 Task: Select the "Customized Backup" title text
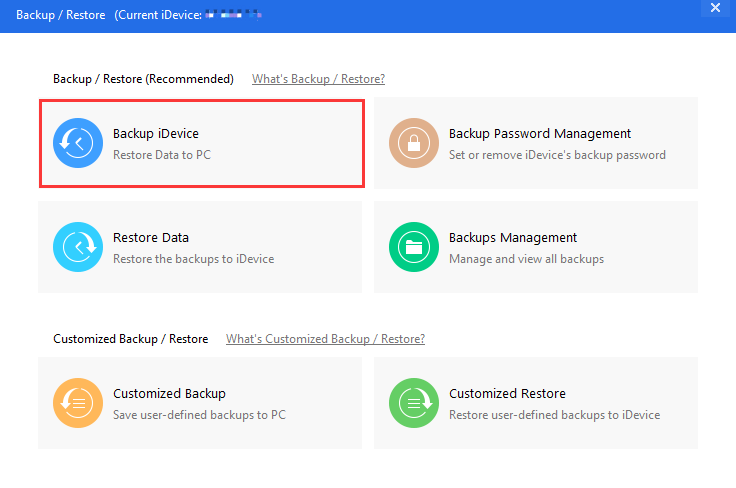169,394
